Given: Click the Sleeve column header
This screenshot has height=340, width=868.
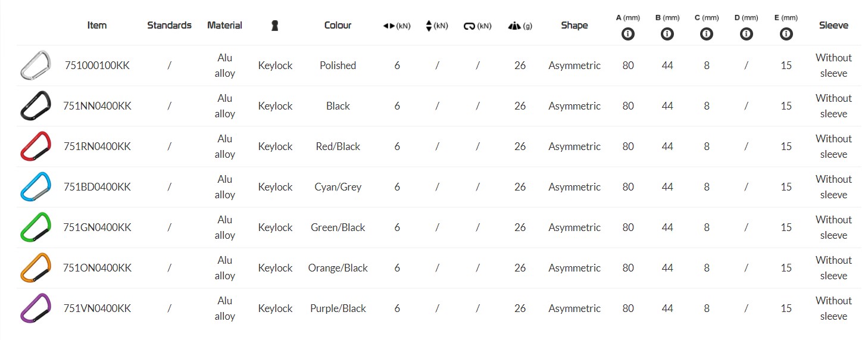Looking at the screenshot, I should point(833,25).
